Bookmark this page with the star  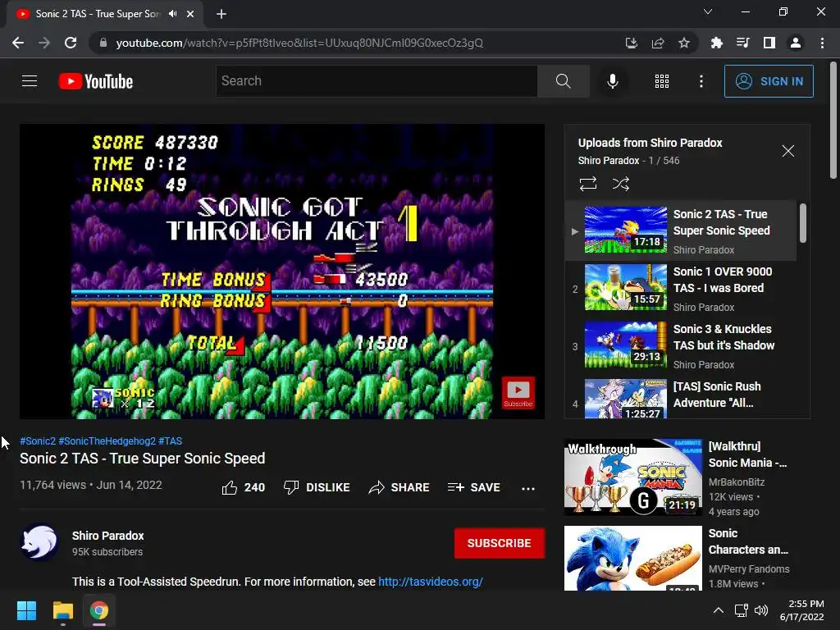pyautogui.click(x=684, y=43)
